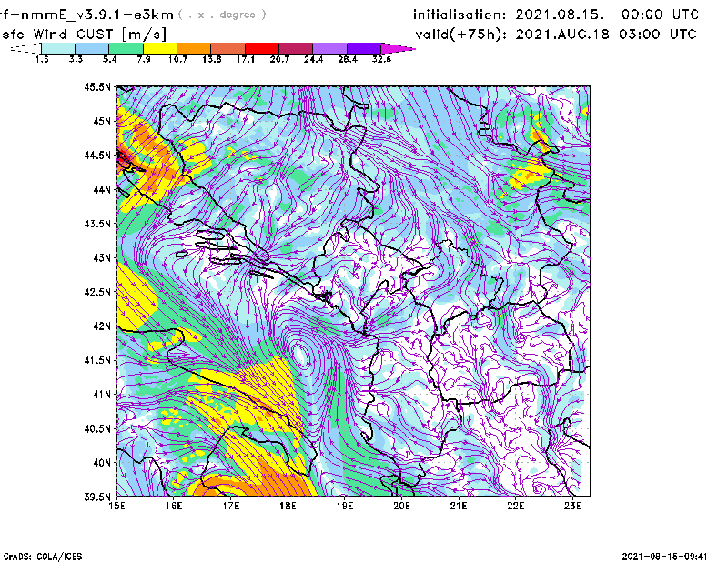Click the '16E' longitude label
The width and height of the screenshot is (728, 562).
174,506
